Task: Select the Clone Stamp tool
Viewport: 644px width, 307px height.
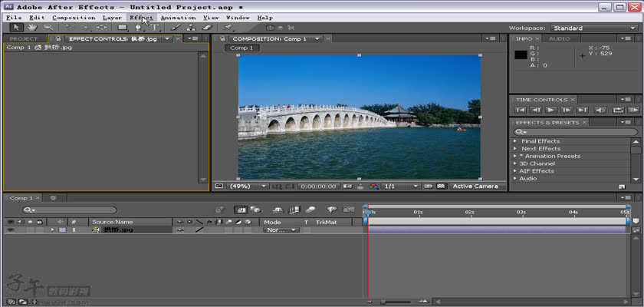Action: tap(191, 28)
